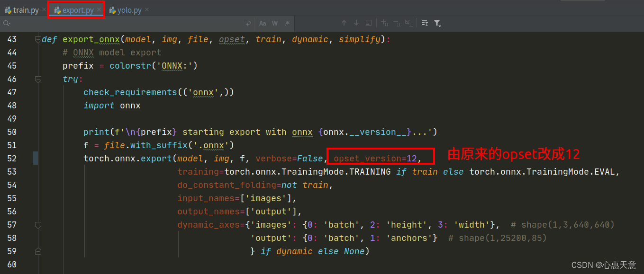Click the print statement on line 50
The height and width of the screenshot is (274, 644).
point(260,132)
